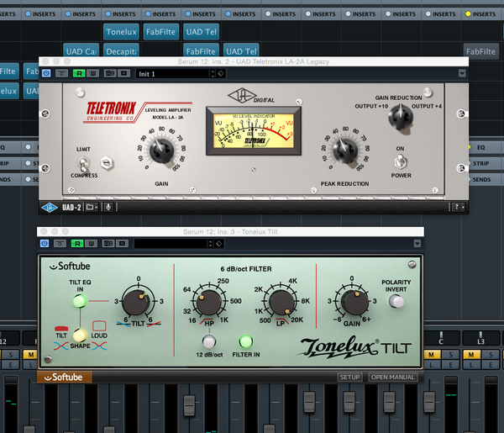Click the UAD-2 microphone icon
The height and width of the screenshot is (433, 504).
tap(108, 208)
